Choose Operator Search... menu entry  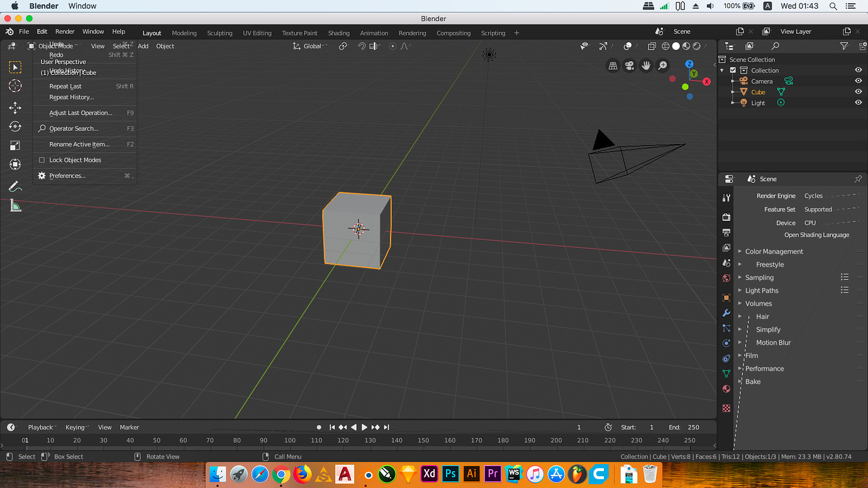click(85, 128)
